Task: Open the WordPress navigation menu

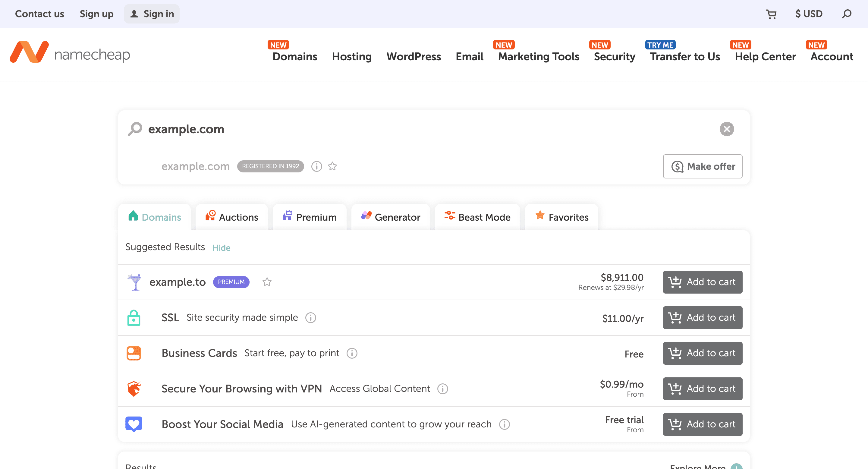Action: [x=414, y=57]
